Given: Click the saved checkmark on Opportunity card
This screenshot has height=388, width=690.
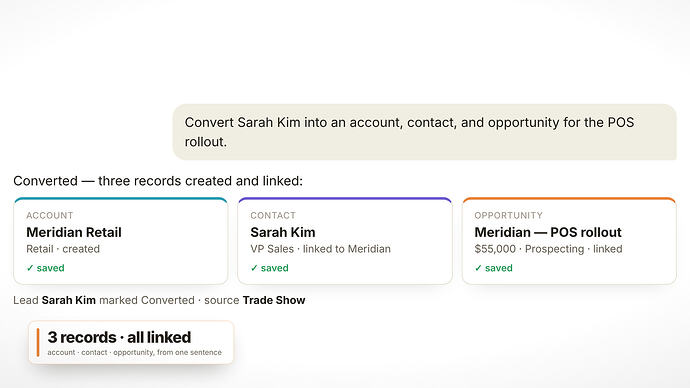Looking at the screenshot, I should click(x=493, y=268).
